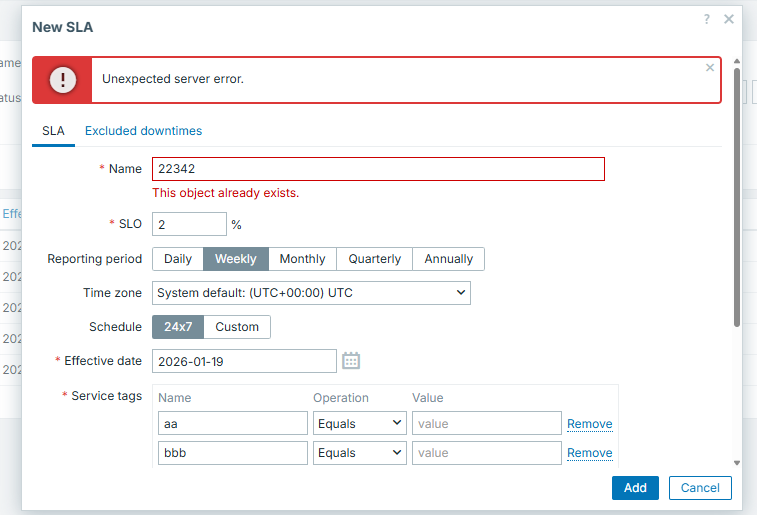757x515 pixels.
Task: Select Monthly reporting period
Action: (x=302, y=259)
